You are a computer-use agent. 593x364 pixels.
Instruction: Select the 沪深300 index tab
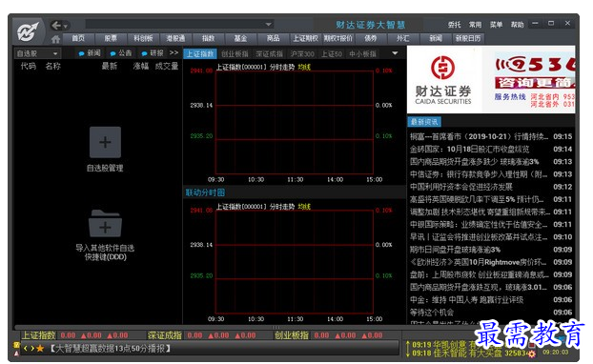302,54
